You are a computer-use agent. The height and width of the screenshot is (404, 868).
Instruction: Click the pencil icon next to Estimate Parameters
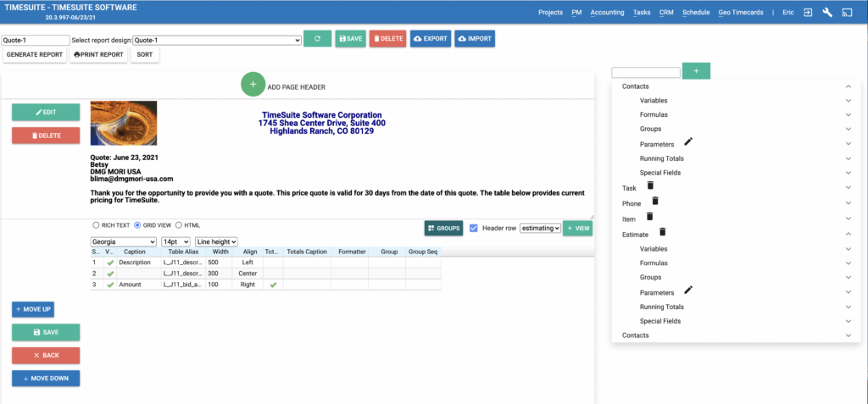688,290
